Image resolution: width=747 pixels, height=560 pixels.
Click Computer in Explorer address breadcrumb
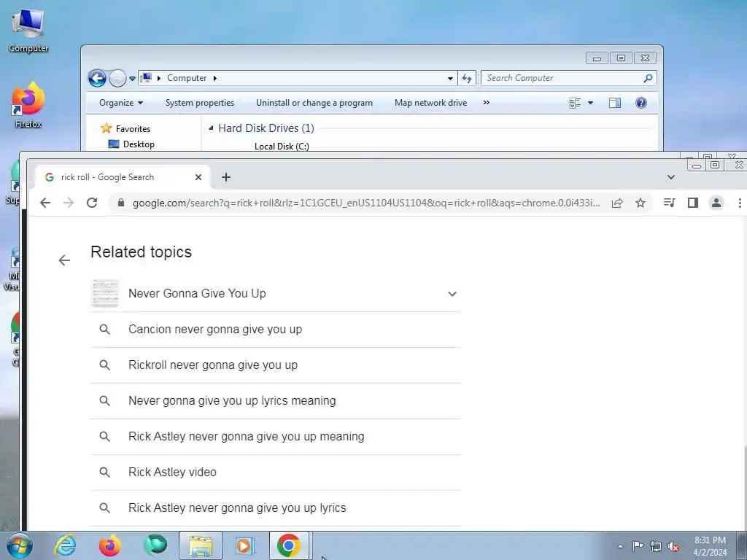(187, 78)
